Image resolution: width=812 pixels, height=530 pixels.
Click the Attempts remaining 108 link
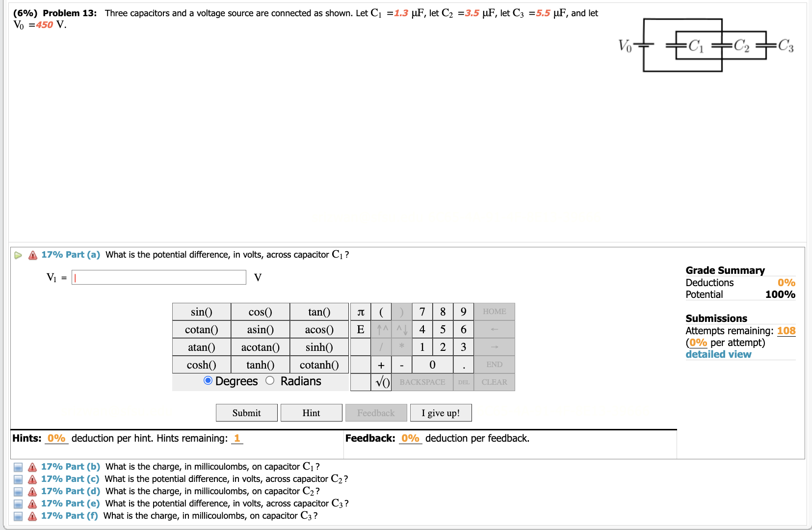pyautogui.click(x=786, y=331)
